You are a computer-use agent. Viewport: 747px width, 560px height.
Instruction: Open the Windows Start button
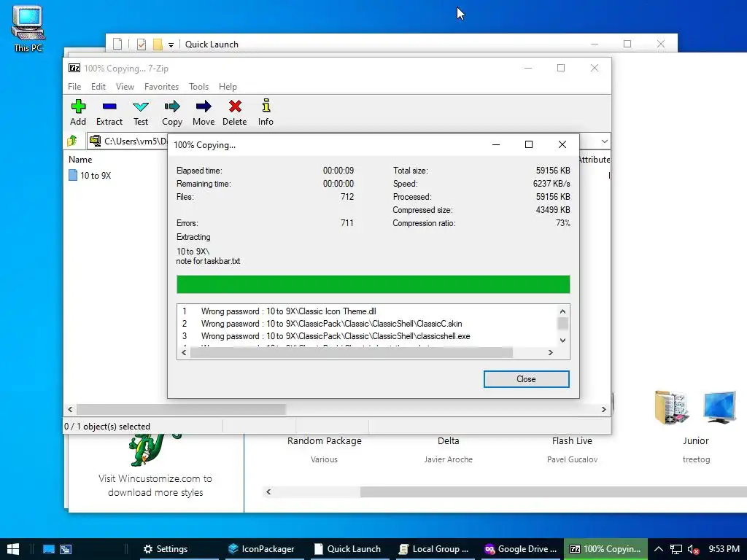[13, 549]
